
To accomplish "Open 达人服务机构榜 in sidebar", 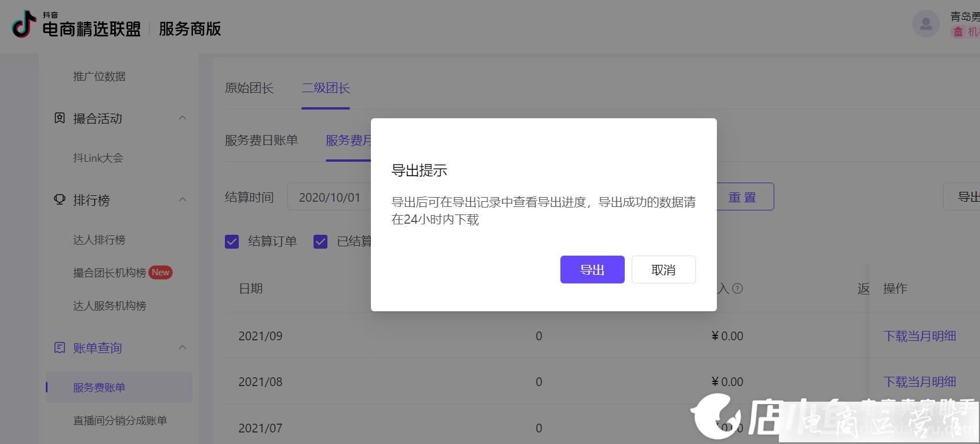I will click(x=110, y=306).
